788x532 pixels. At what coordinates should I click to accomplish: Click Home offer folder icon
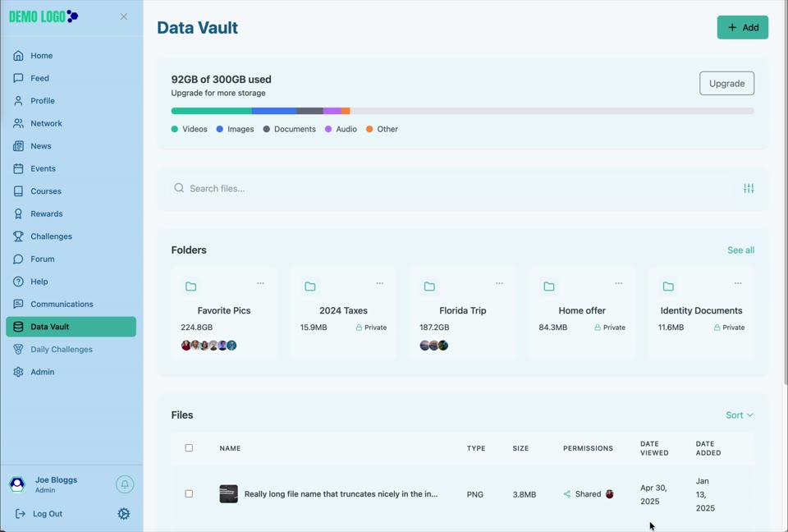pos(549,287)
